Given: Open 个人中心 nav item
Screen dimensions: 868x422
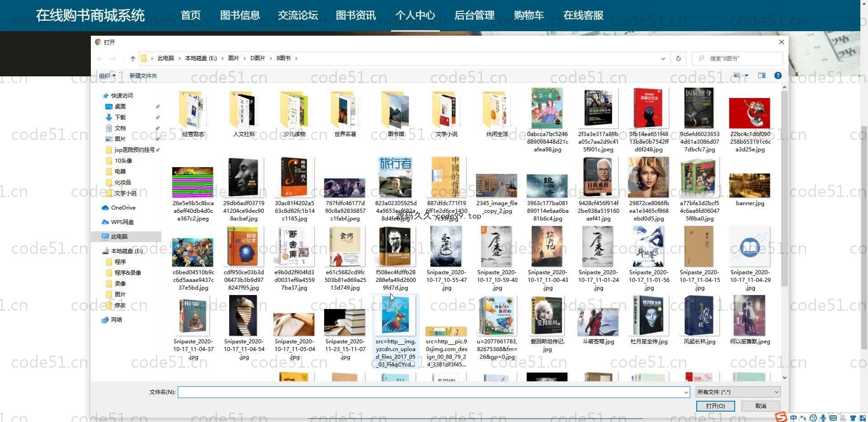Looking at the screenshot, I should pos(415,15).
